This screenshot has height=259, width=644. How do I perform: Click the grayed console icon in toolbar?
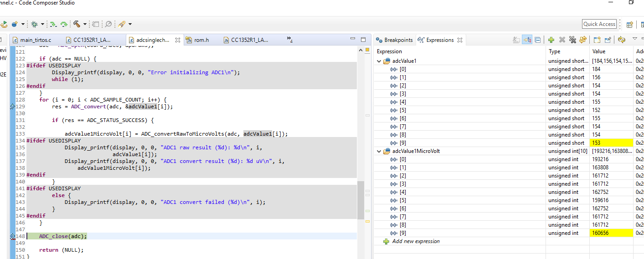(x=96, y=24)
